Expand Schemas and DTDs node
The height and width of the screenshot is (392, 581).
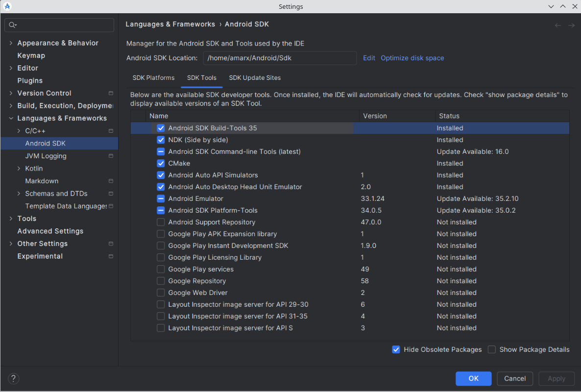tap(19, 194)
